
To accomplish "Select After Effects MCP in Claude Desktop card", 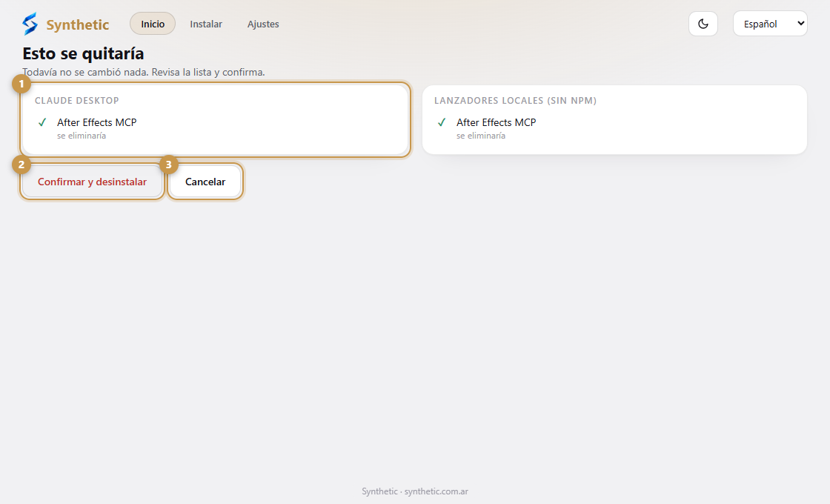I will click(x=97, y=122).
